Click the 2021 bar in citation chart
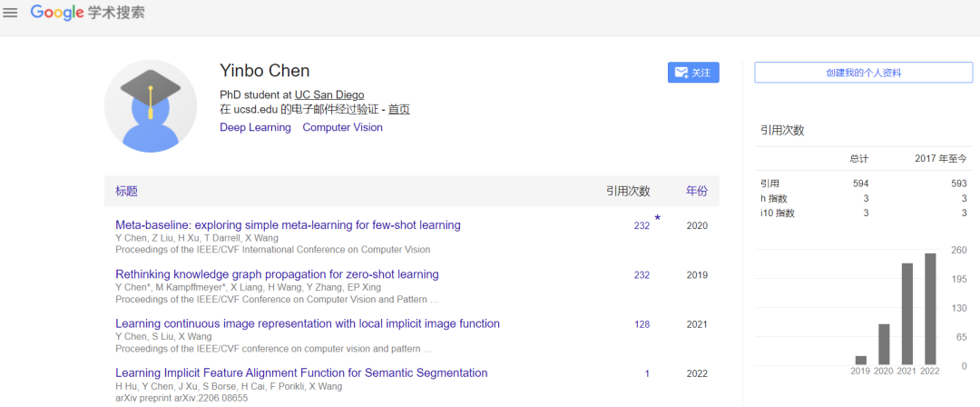The height and width of the screenshot is (407, 980). [906, 313]
